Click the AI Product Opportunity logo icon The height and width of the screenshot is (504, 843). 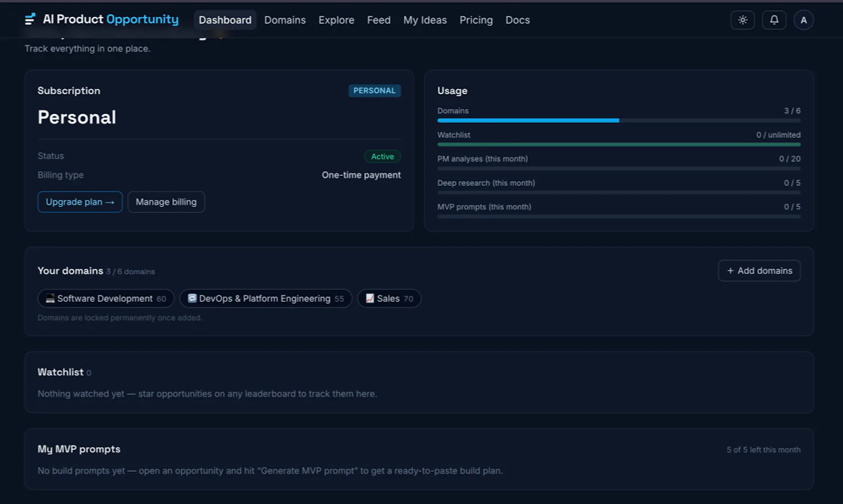click(x=30, y=19)
